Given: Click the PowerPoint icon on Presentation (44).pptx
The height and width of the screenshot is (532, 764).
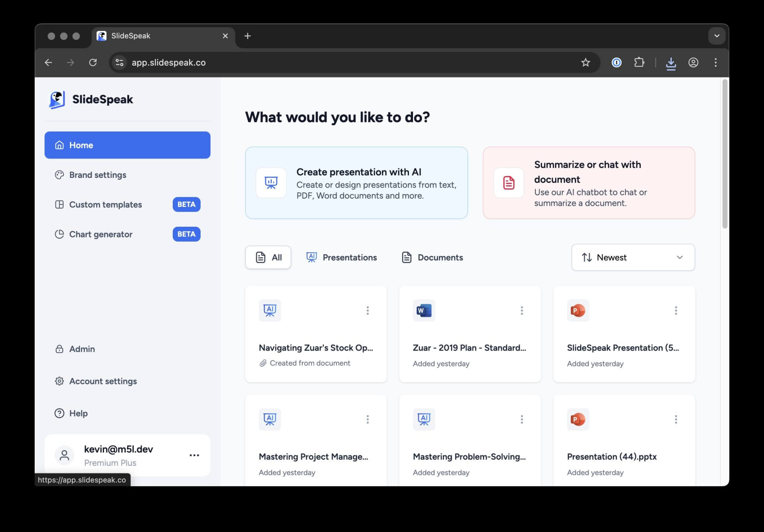Looking at the screenshot, I should (x=578, y=419).
